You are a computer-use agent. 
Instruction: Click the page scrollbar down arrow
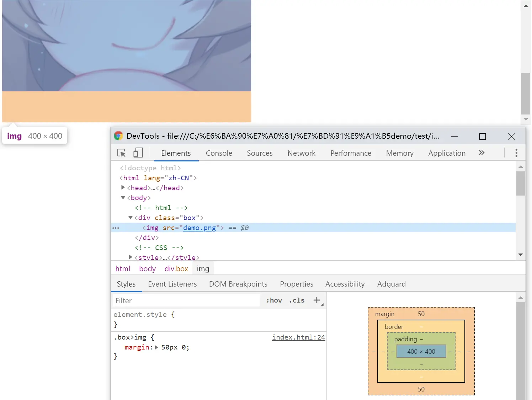click(x=526, y=119)
